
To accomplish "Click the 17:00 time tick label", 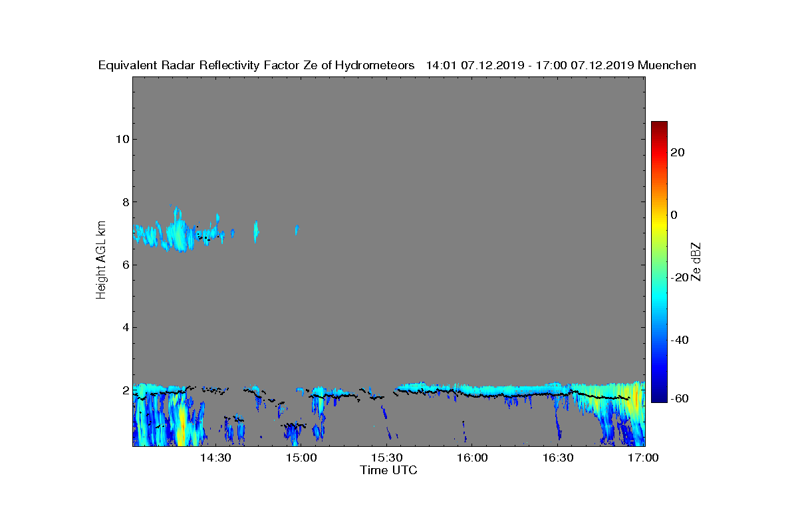I will point(643,458).
